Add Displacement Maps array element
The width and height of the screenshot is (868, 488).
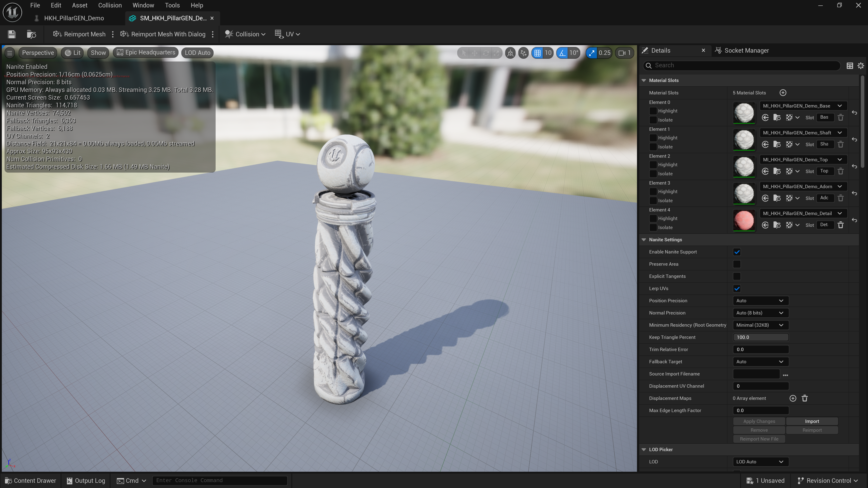pyautogui.click(x=793, y=398)
